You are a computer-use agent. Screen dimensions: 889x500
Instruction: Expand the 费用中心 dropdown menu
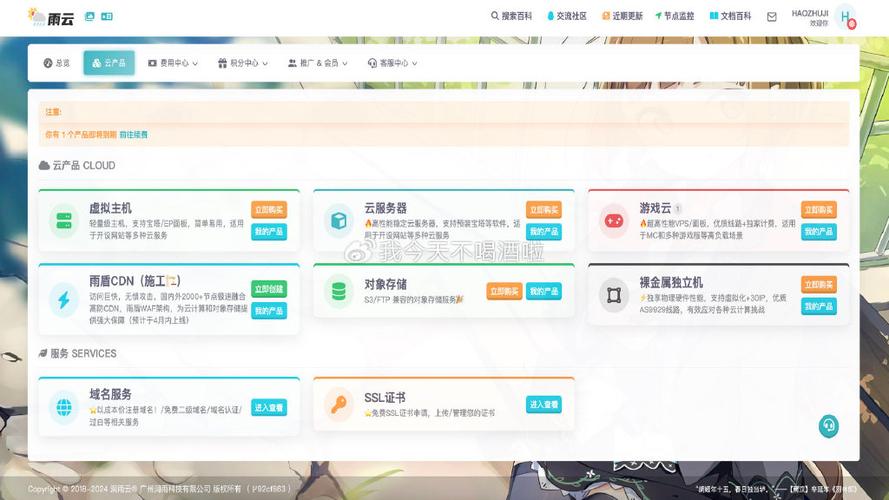coord(173,63)
